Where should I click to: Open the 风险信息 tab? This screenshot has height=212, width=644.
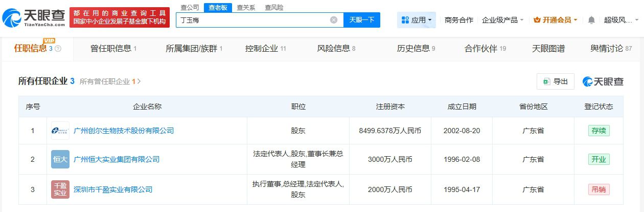[336, 49]
